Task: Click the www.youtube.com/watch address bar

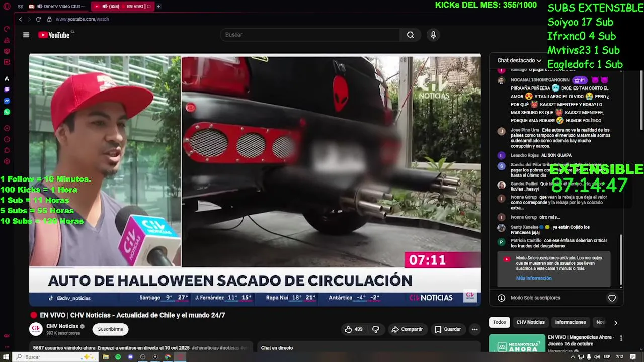Action: [x=82, y=19]
